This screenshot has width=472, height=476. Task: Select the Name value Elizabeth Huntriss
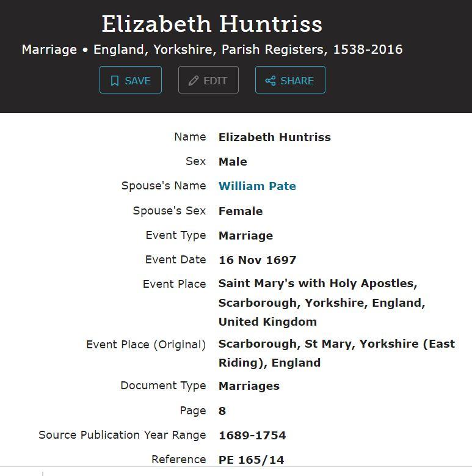(x=274, y=137)
